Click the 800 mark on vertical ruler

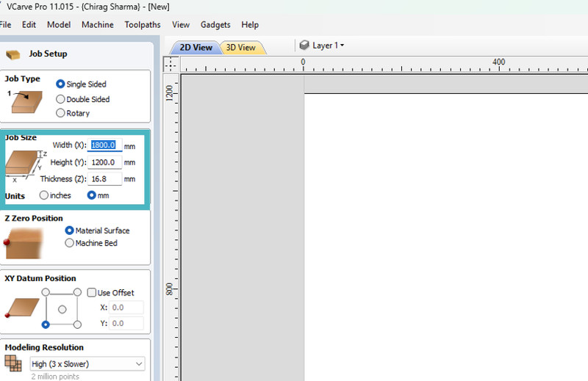pos(170,289)
